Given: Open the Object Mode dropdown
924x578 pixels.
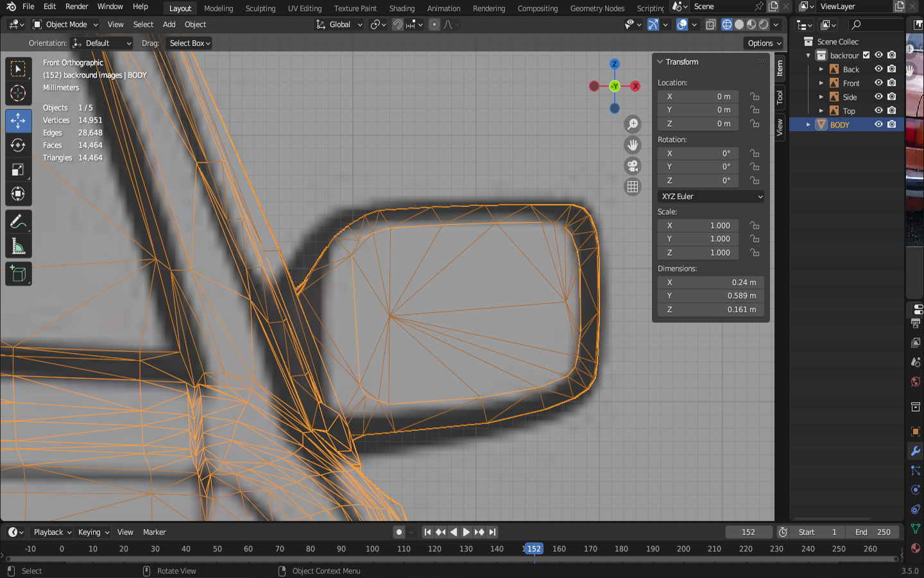Looking at the screenshot, I should [x=65, y=24].
